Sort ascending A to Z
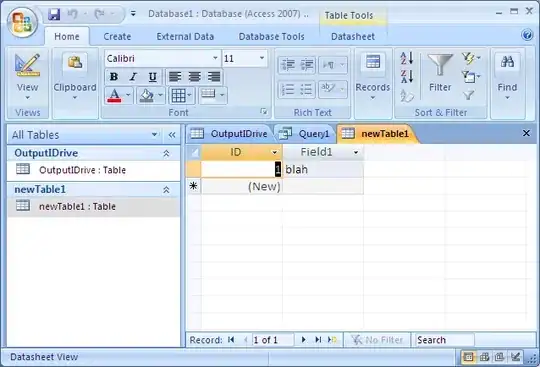 406,58
